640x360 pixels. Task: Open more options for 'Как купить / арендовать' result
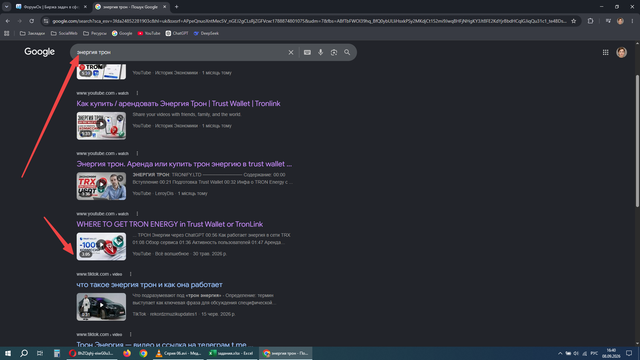click(x=137, y=93)
